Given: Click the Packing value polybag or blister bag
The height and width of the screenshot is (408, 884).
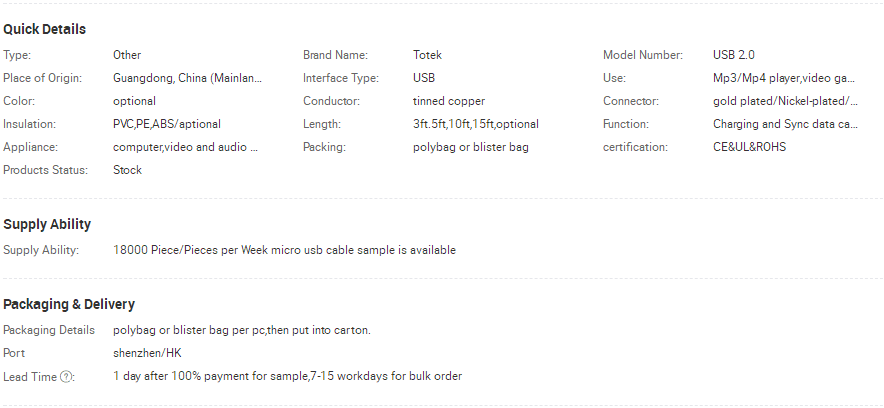Looking at the screenshot, I should 471,147.
